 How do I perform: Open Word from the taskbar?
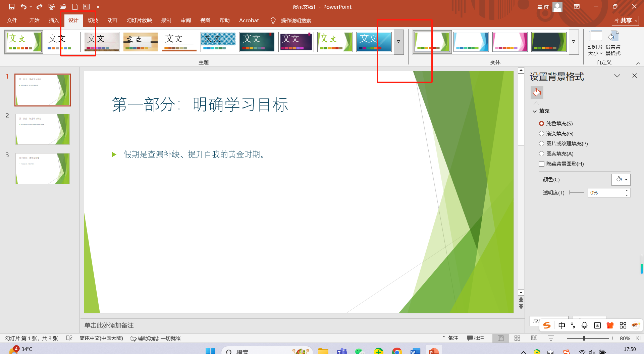[x=415, y=351]
